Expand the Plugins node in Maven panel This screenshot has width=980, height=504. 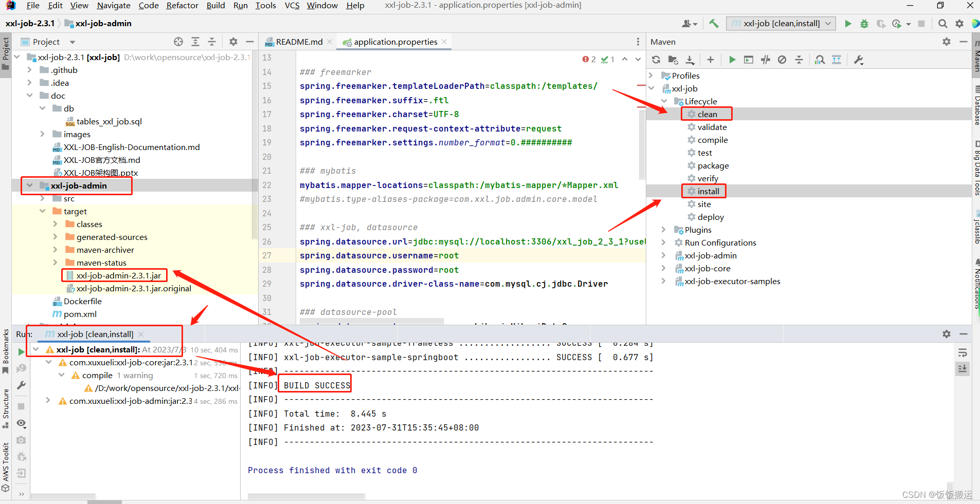[664, 230]
